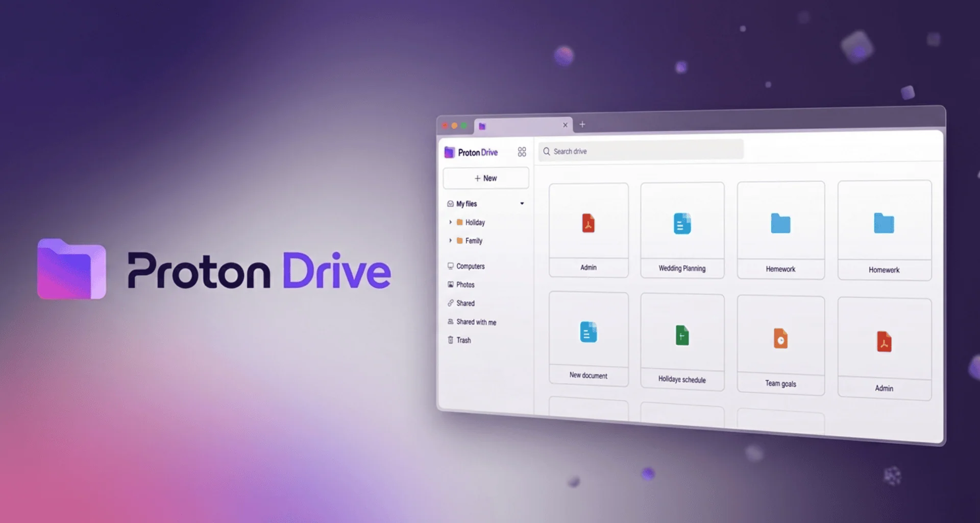Expand the Femily folder chevron
This screenshot has width=980, height=523.
(x=450, y=241)
